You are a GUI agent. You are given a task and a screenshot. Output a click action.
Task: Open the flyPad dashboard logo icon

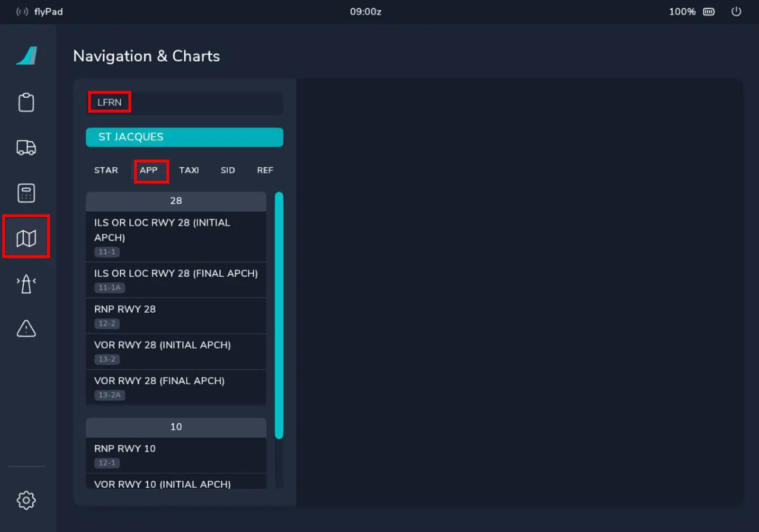point(26,56)
